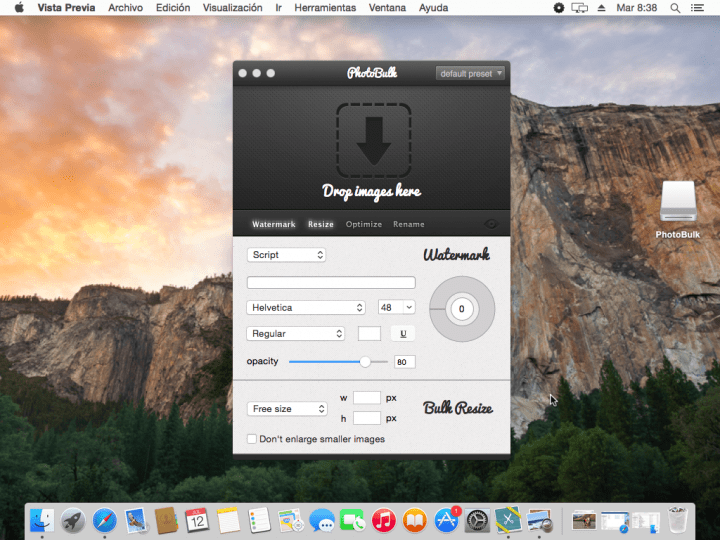Click the watermark rotation dial

coord(462,309)
